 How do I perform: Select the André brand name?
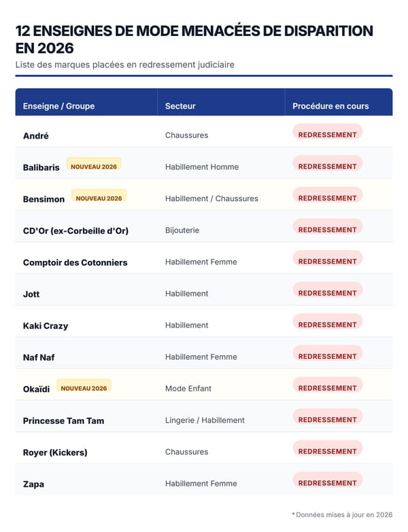tap(36, 136)
